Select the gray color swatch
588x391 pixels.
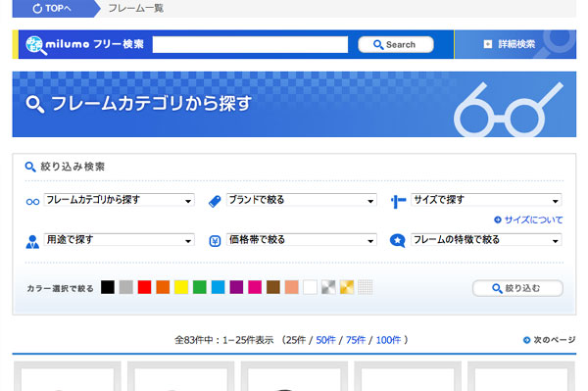[126, 287]
